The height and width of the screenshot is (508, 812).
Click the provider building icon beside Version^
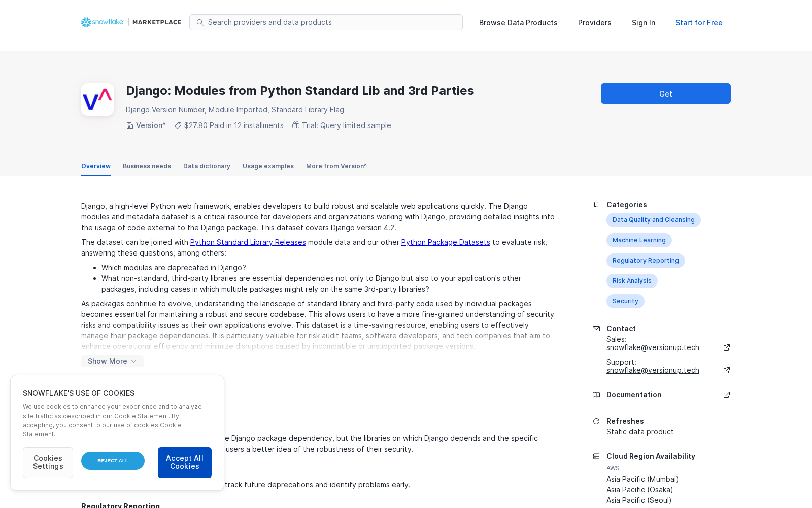pos(130,125)
